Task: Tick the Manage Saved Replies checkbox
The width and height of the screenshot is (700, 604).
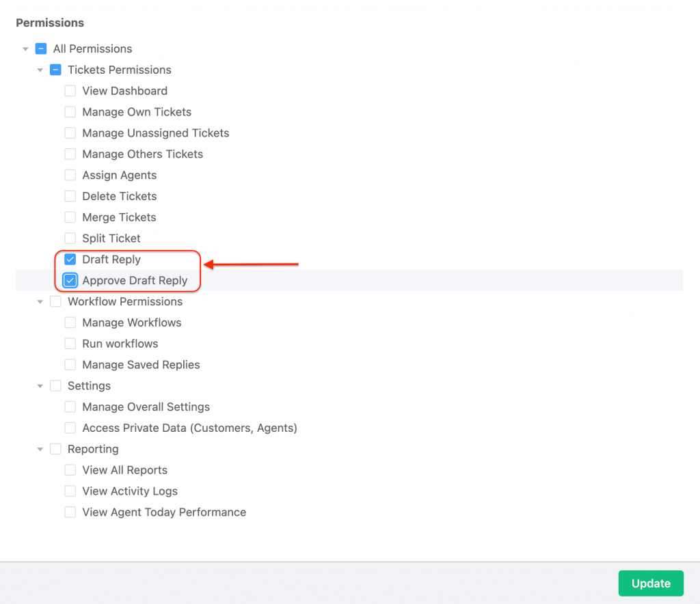Action: [70, 364]
